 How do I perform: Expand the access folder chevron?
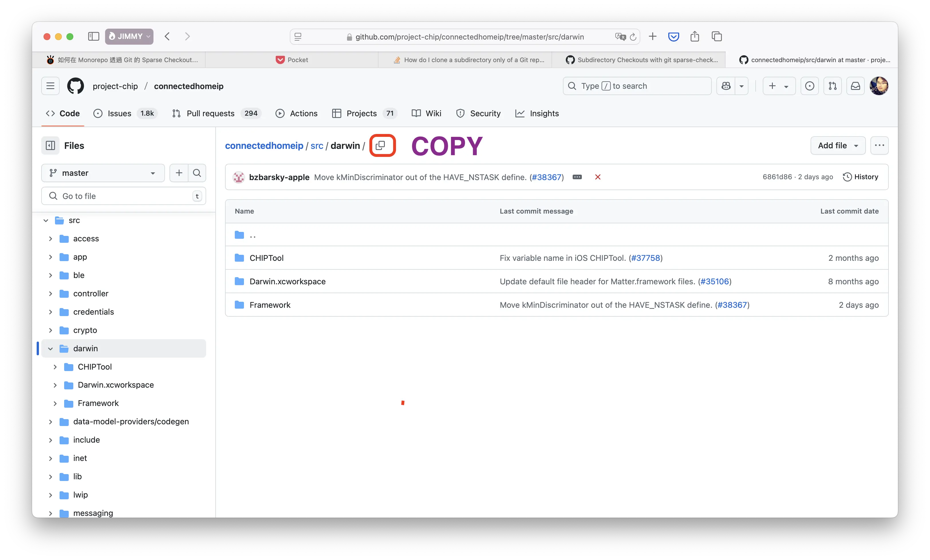51,238
